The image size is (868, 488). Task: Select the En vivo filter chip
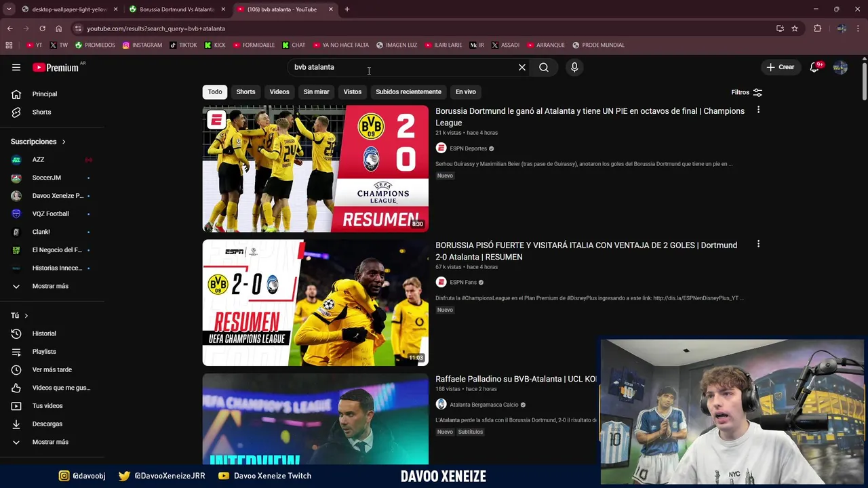point(465,92)
